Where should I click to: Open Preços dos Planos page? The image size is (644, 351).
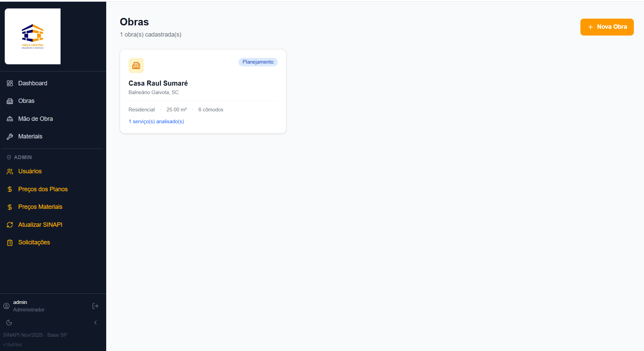(x=43, y=189)
